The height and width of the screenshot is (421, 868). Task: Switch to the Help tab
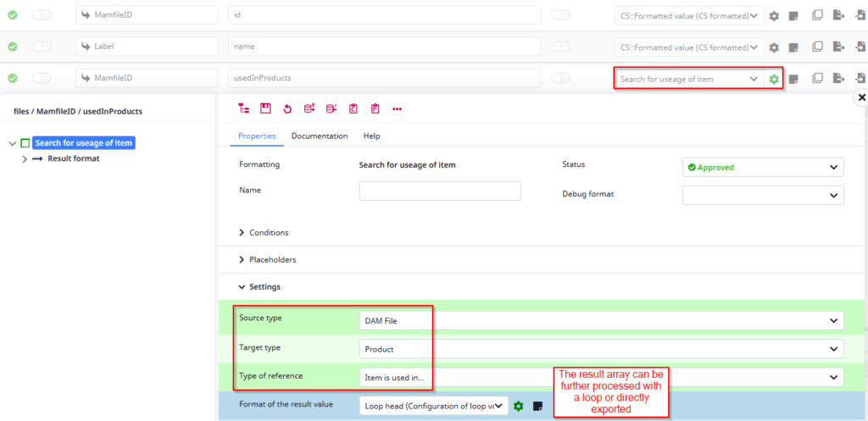coord(371,136)
